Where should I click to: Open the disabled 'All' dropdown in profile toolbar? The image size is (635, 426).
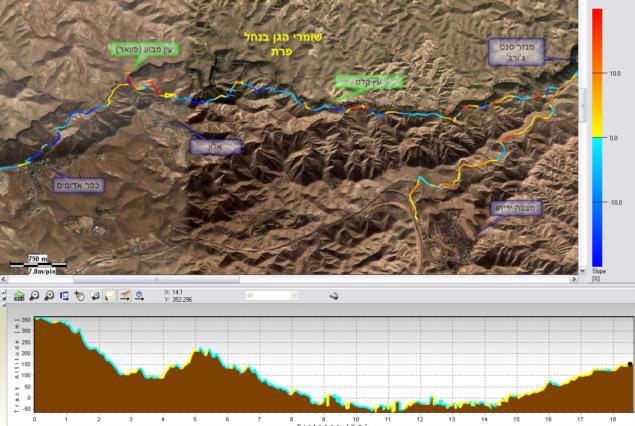tap(271, 296)
